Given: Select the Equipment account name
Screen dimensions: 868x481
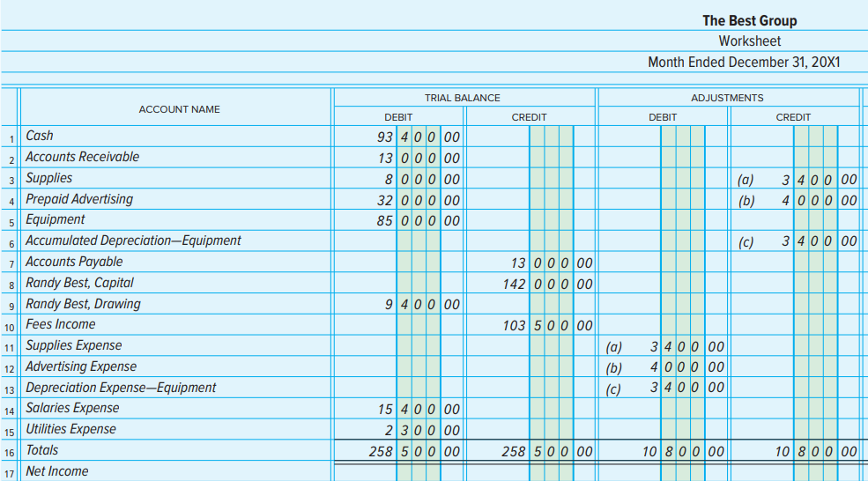Looking at the screenshot, I should 56,219.
